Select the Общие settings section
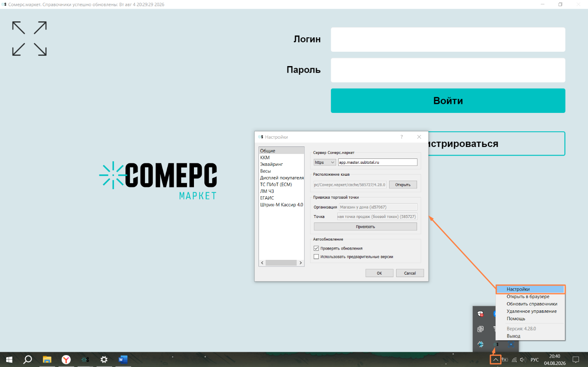Viewport: 588px width, 367px height. [x=281, y=151]
